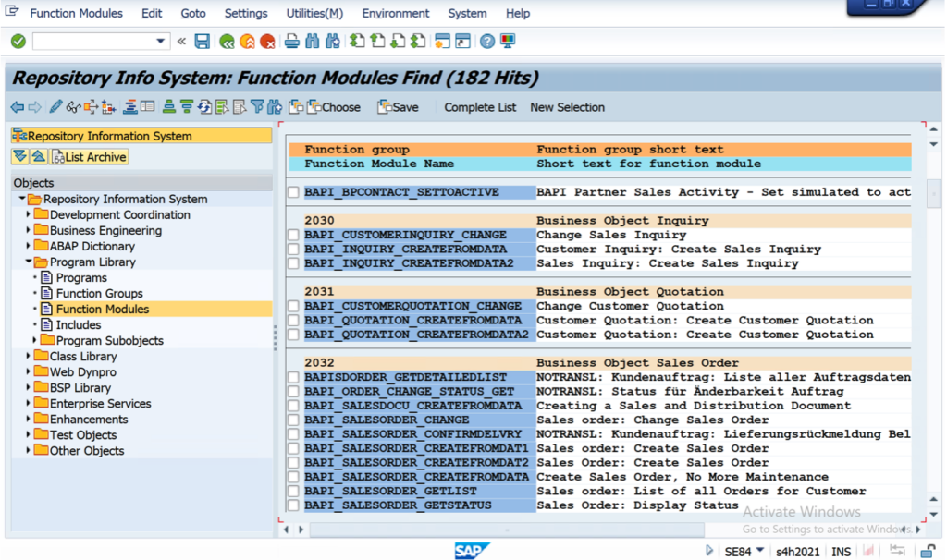This screenshot has height=560, width=947.
Task: Open the SE84 dropdown in status bar
Action: point(760,550)
